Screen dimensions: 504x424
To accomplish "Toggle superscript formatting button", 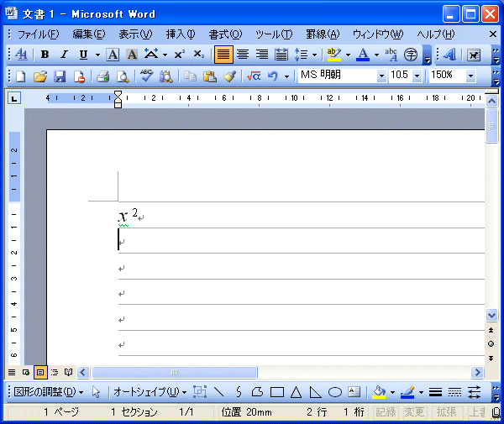I will (180, 55).
